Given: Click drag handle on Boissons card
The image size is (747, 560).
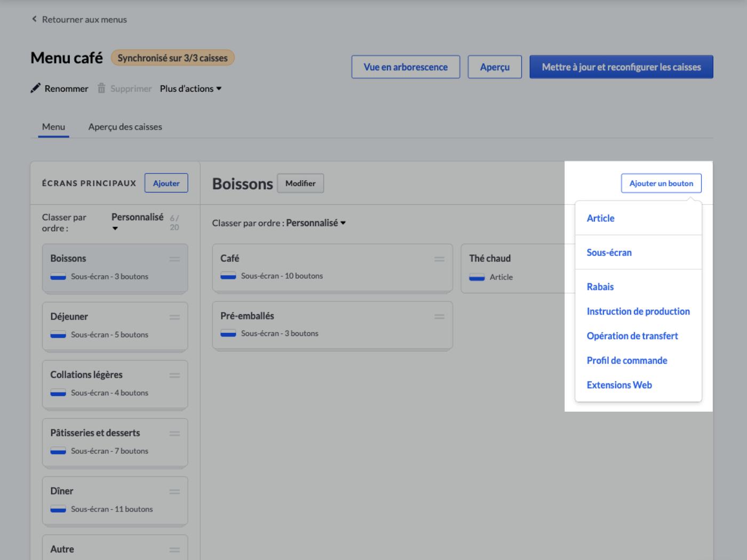Looking at the screenshot, I should point(174,259).
